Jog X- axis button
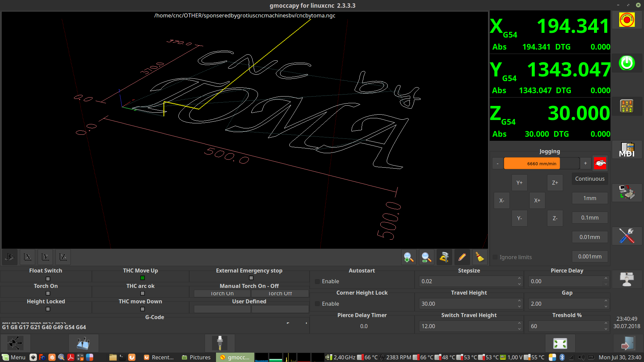 point(501,200)
